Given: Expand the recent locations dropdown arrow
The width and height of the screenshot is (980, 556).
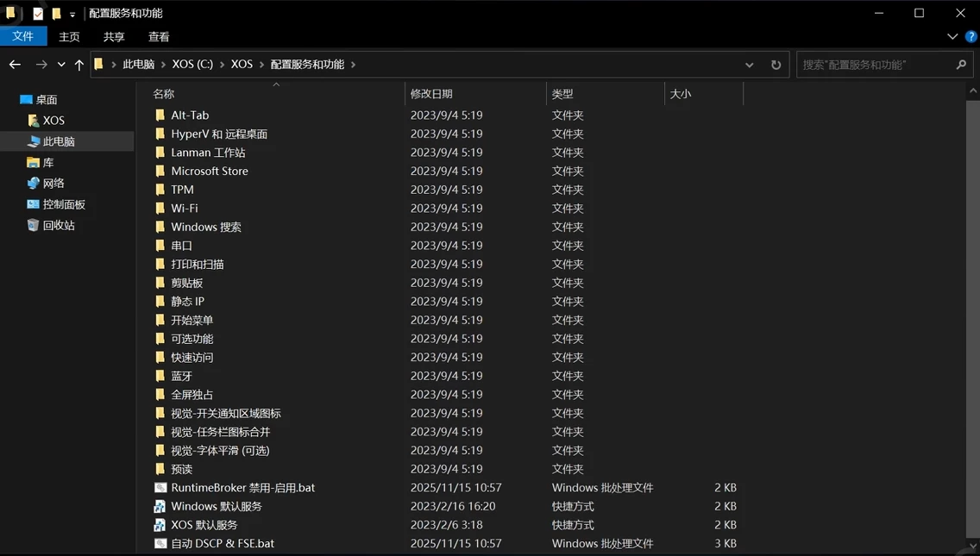Looking at the screenshot, I should tap(61, 65).
